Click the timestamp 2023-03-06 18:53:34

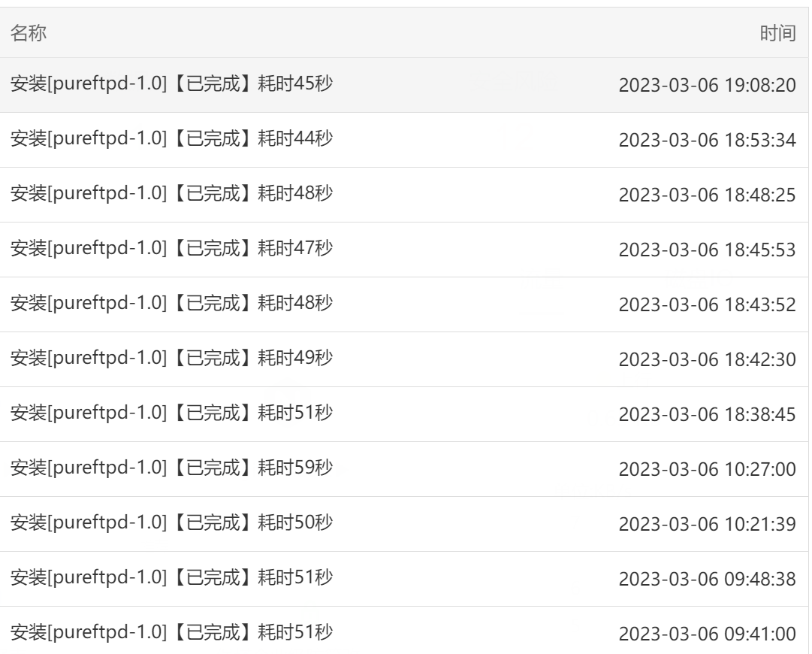[x=707, y=140]
